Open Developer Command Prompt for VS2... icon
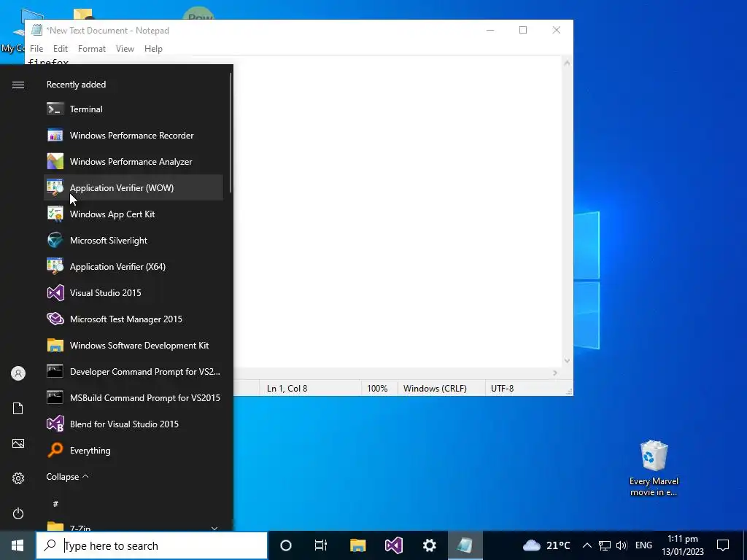This screenshot has width=747, height=560. [55, 371]
